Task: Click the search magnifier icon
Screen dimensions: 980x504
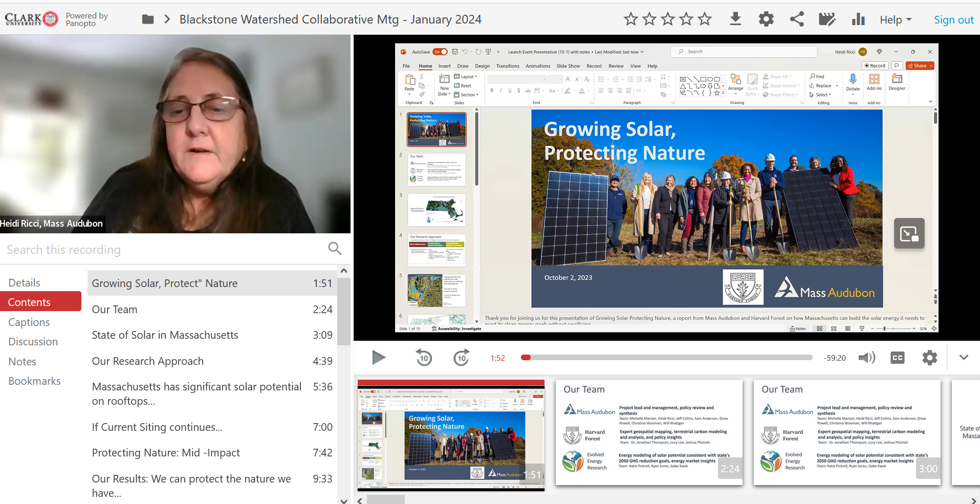Action: tap(335, 249)
